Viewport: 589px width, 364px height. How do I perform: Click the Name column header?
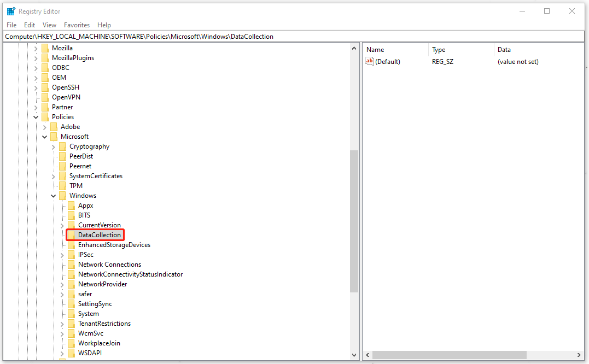coord(396,50)
